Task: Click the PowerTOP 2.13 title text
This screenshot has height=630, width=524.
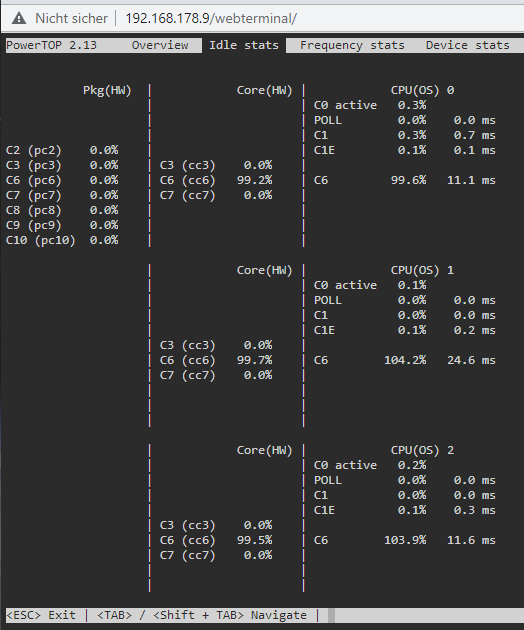Action: 51,45
